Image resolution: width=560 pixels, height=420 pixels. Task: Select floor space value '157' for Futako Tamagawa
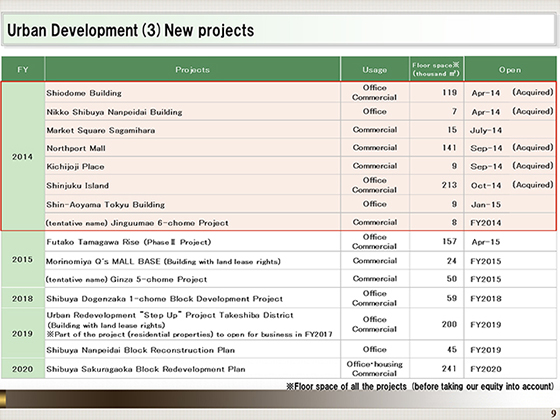pyautogui.click(x=450, y=241)
